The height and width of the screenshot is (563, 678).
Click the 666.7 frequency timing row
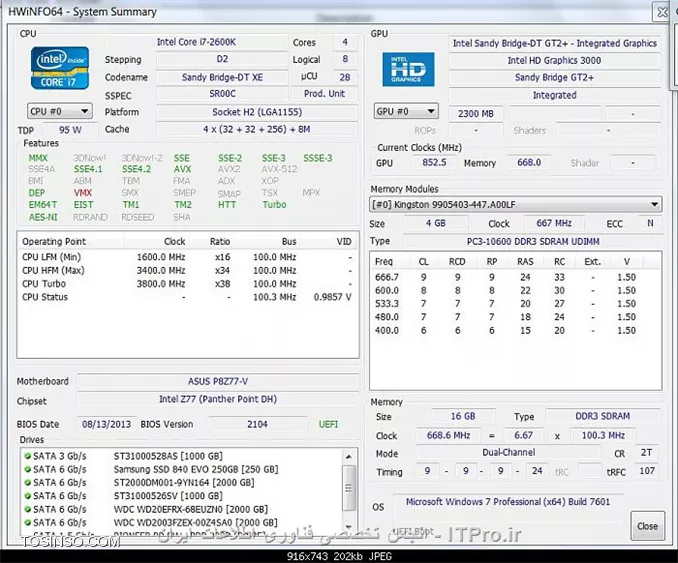click(515, 277)
